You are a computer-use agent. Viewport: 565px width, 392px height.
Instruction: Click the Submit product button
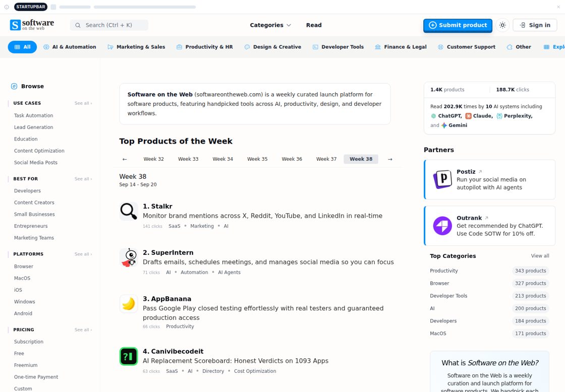(458, 25)
